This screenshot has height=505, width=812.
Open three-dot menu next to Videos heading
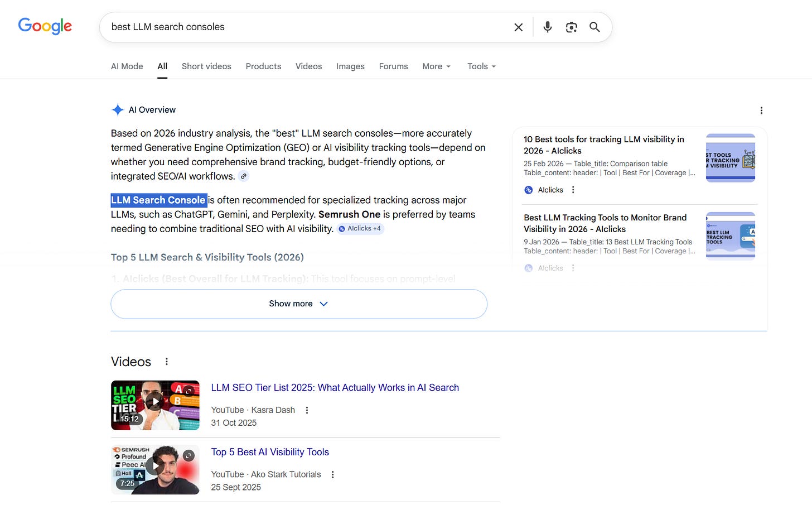[x=166, y=362]
